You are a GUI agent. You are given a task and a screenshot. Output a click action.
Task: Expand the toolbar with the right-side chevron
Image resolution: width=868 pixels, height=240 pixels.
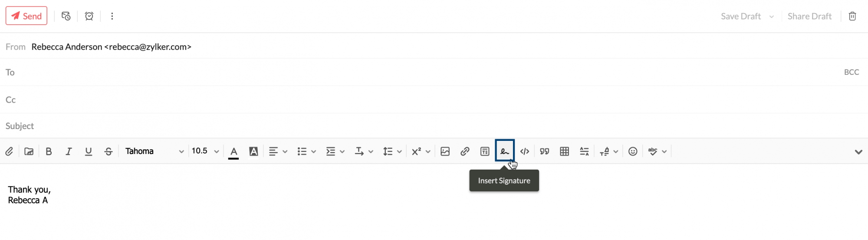click(858, 152)
